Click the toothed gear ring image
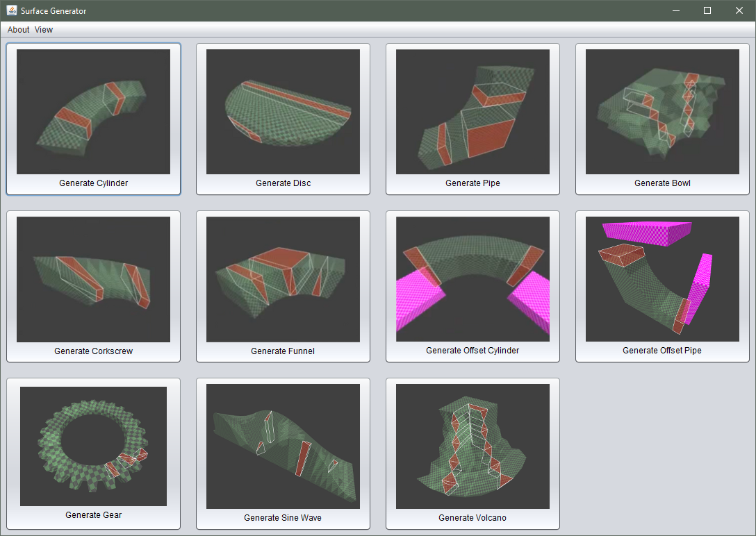Screen dimensions: 756x536 click(93, 446)
